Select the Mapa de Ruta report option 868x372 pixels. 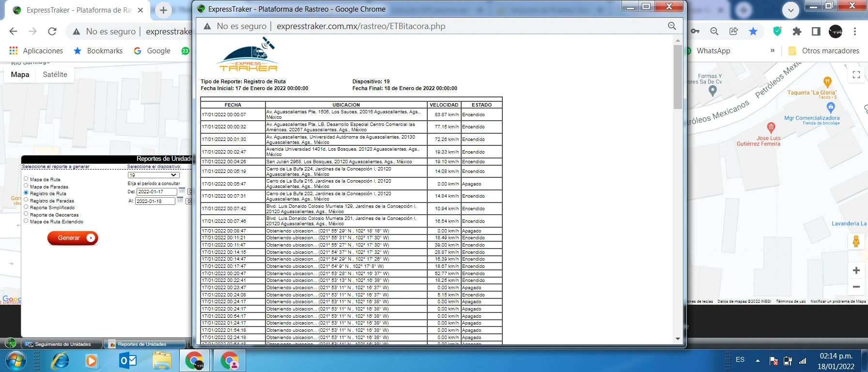[26, 179]
